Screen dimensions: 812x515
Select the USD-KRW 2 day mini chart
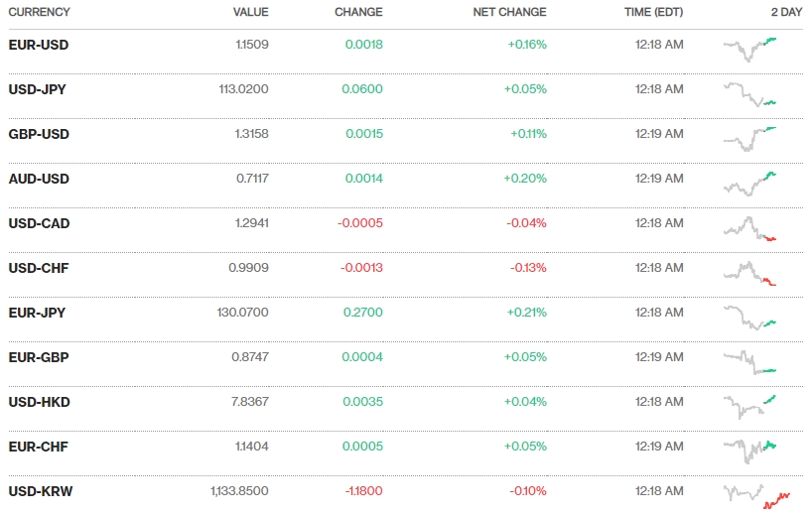tap(756, 494)
